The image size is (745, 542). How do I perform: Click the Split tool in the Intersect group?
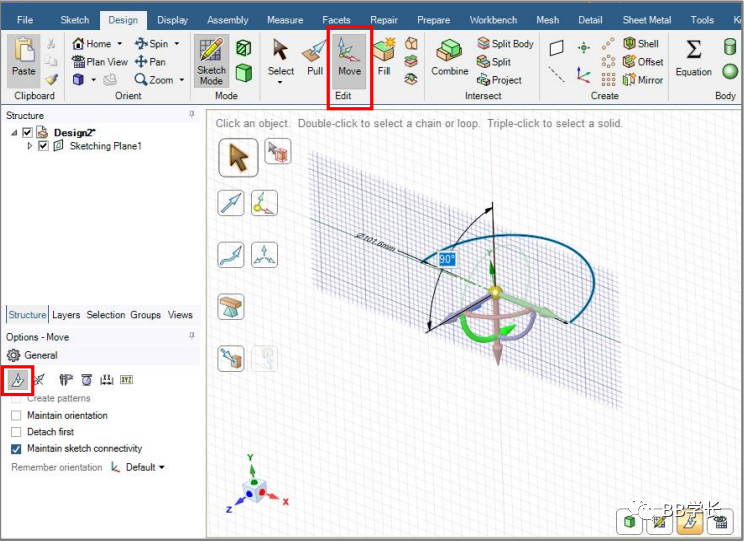coord(494,62)
